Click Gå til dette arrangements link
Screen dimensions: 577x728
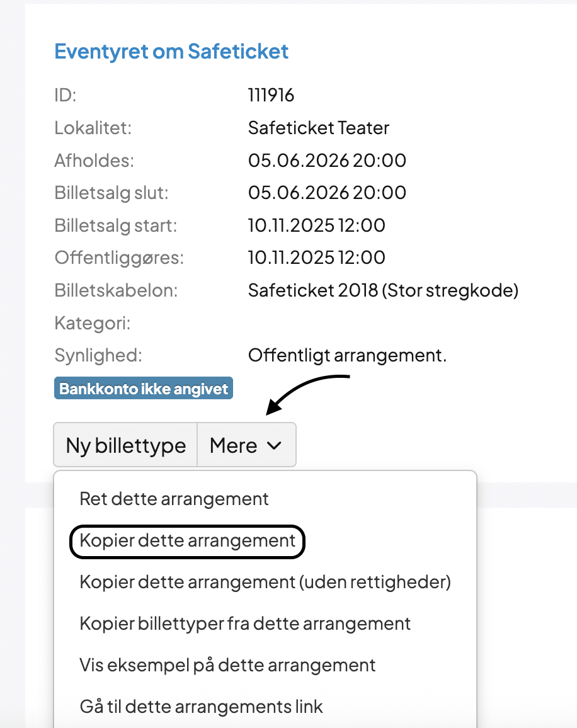pyautogui.click(x=201, y=707)
